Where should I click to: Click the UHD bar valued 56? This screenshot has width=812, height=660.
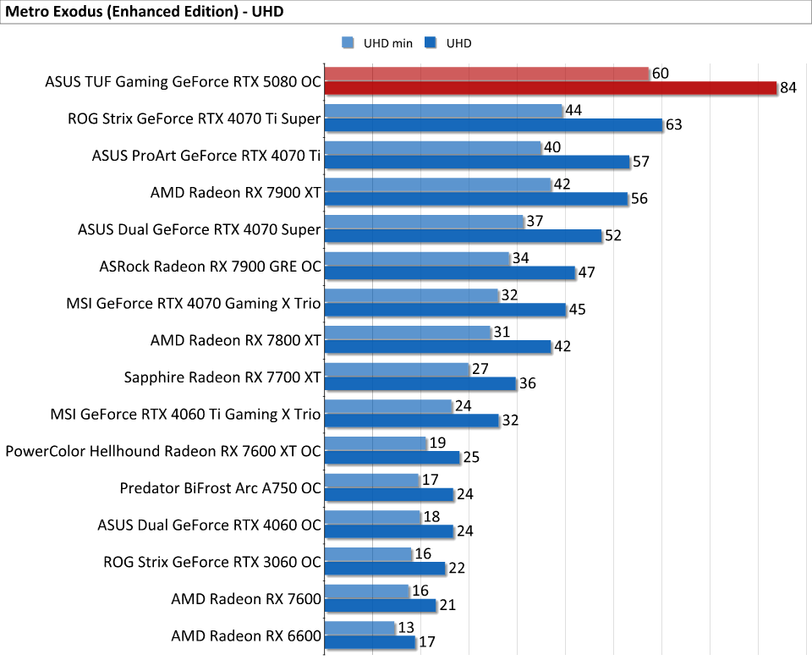point(476,199)
